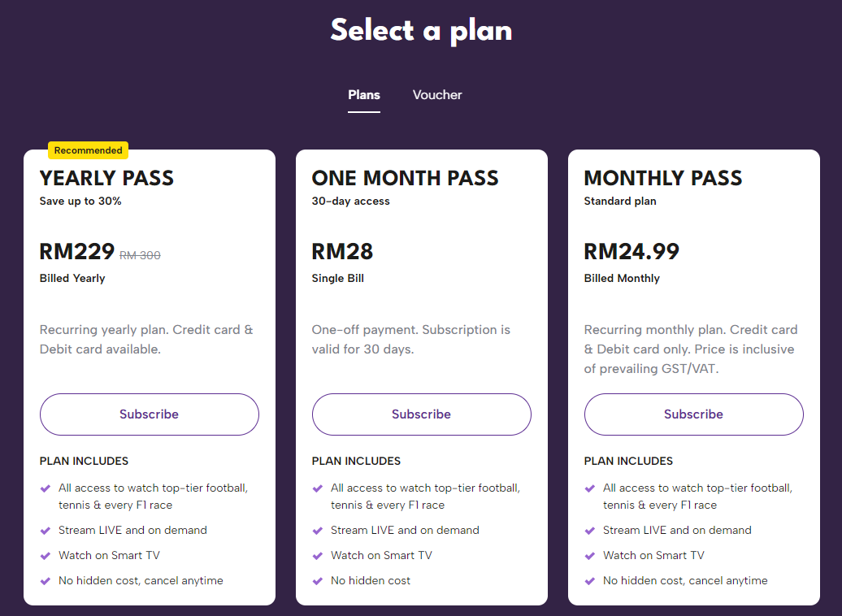Image resolution: width=842 pixels, height=616 pixels.
Task: Click the checkmark by Monthly Pass no hidden cost, cancel anytime
Action: pos(590,581)
